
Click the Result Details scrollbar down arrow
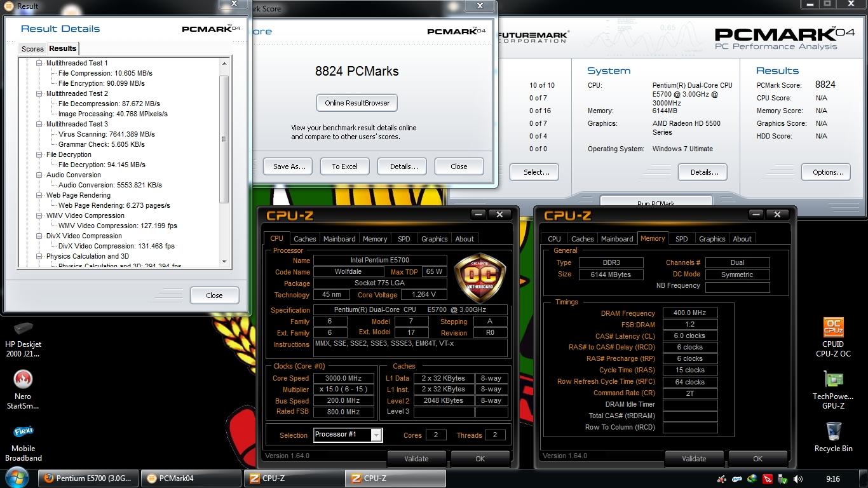224,261
